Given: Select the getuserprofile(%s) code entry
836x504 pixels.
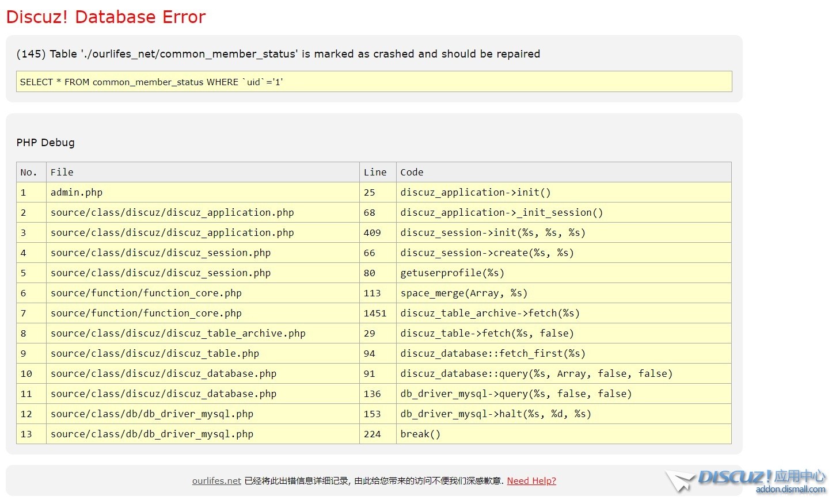Looking at the screenshot, I should (x=452, y=273).
